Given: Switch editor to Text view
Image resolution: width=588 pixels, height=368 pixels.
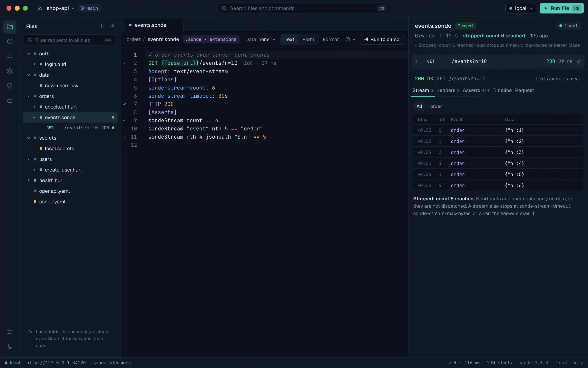Looking at the screenshot, I should (289, 39).
